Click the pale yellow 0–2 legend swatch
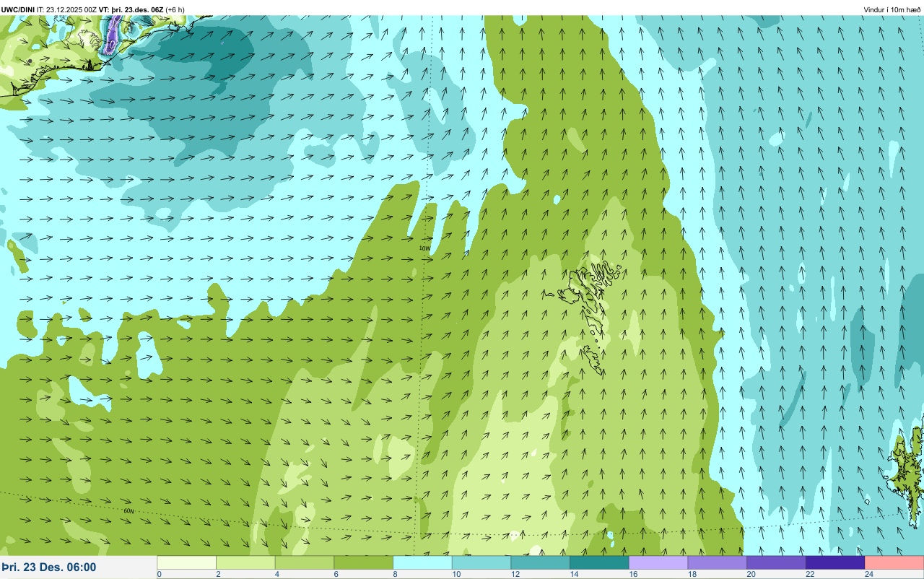The width and height of the screenshot is (924, 579). pos(187,562)
